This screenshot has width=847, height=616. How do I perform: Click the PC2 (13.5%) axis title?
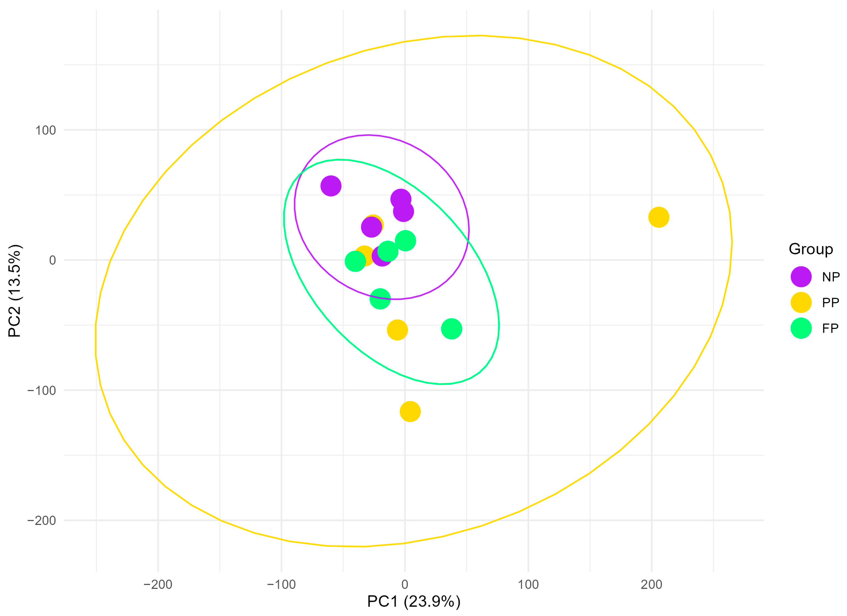coord(15,291)
